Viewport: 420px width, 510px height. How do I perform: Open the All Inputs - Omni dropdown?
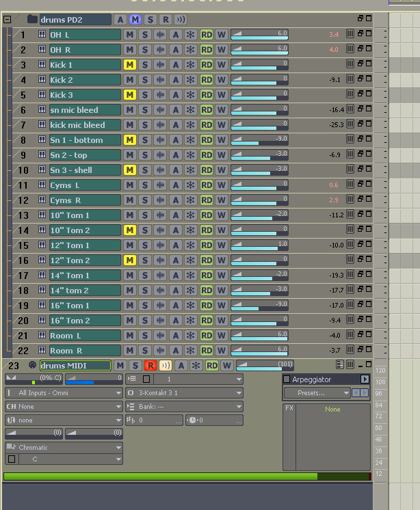pyautogui.click(x=64, y=393)
